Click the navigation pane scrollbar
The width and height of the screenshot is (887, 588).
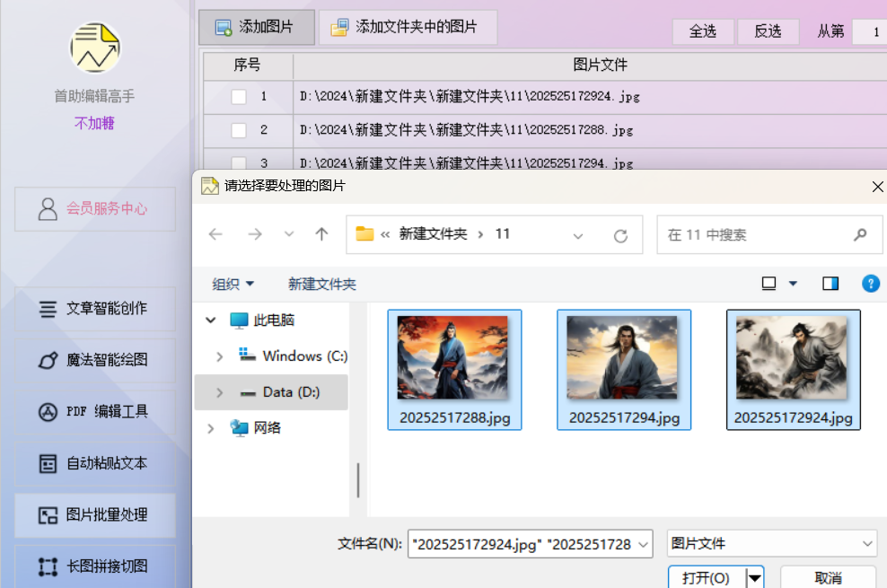[x=358, y=480]
